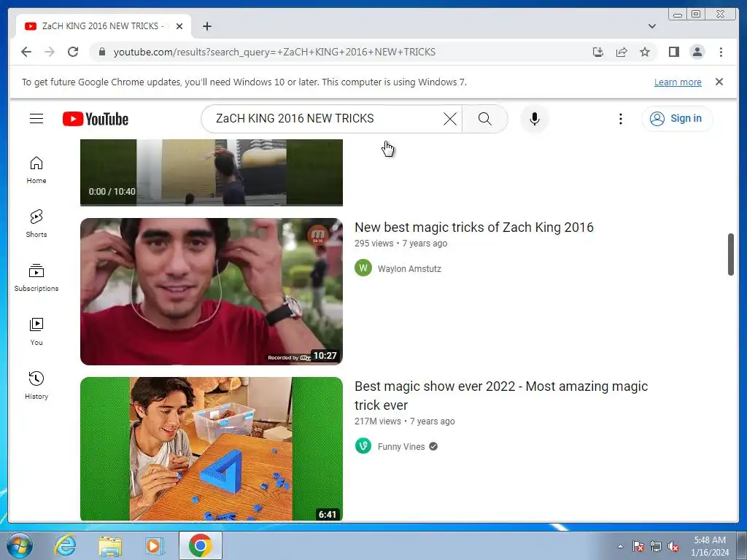Open the Chrome three-dot menu
Screen dimensions: 747x560
point(721,52)
